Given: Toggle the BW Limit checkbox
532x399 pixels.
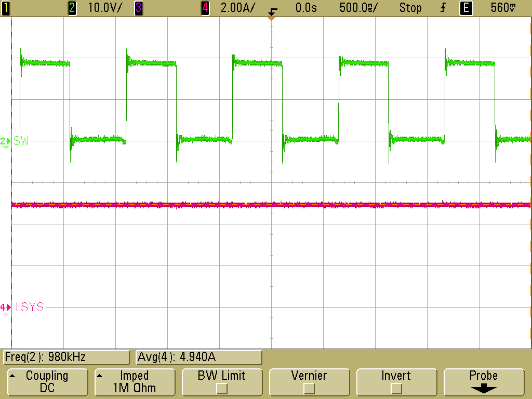Looking at the screenshot, I should pyautogui.click(x=222, y=389).
